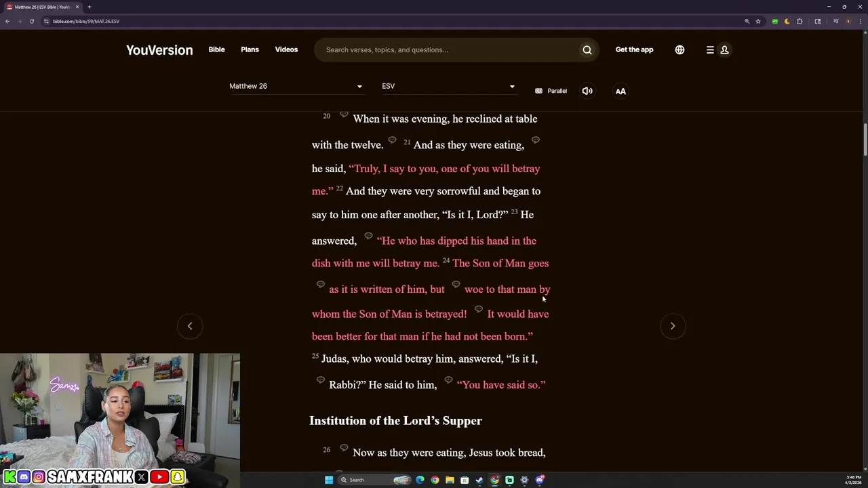Open the language globe selector
The image size is (868, 488).
tap(679, 49)
